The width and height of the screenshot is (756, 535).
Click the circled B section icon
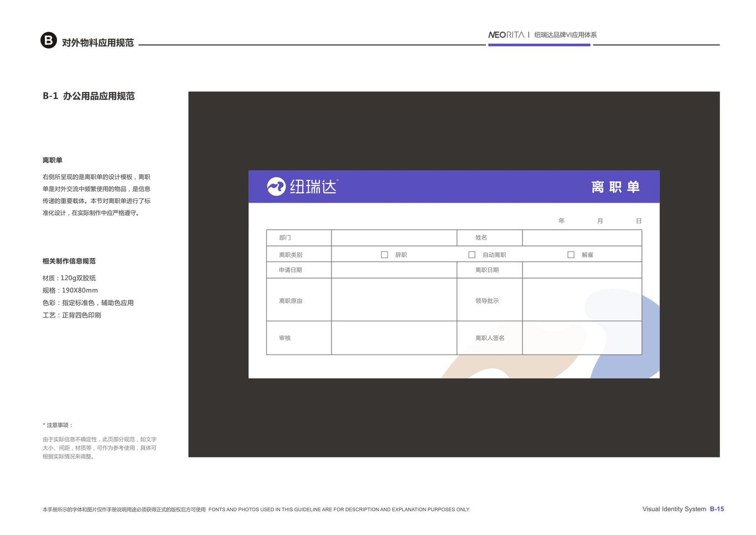(x=49, y=40)
